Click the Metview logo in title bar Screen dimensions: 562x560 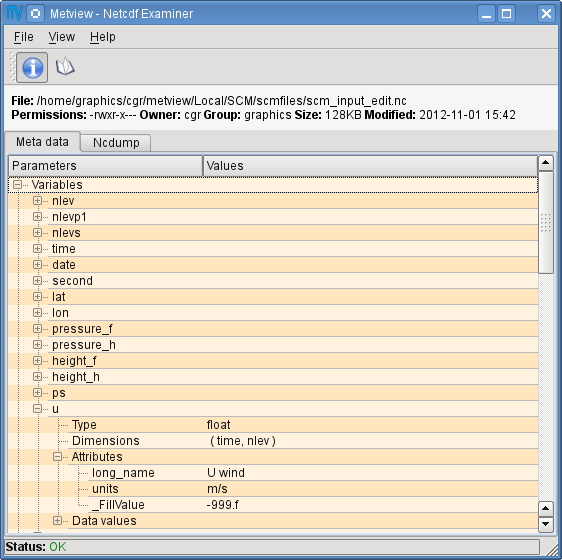coord(15,13)
